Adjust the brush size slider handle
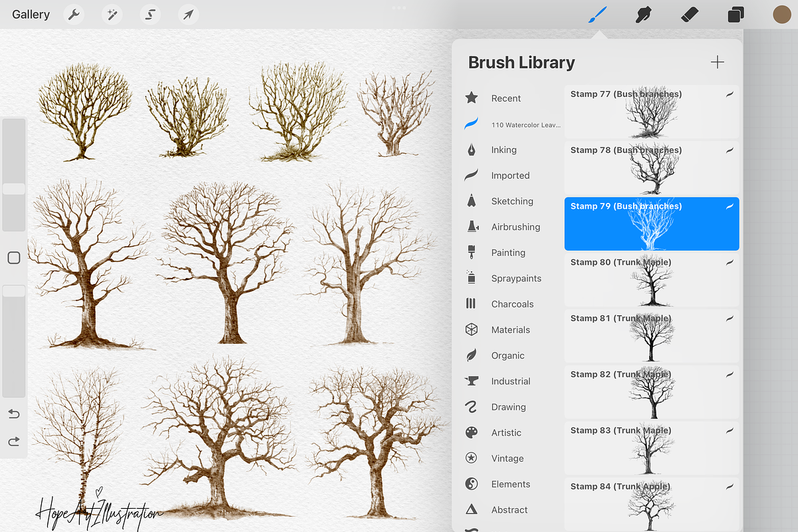This screenshot has width=798, height=532. click(x=14, y=190)
